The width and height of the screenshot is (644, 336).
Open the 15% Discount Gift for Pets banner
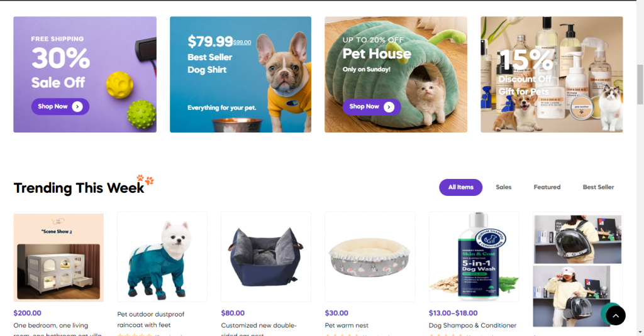pos(552,74)
